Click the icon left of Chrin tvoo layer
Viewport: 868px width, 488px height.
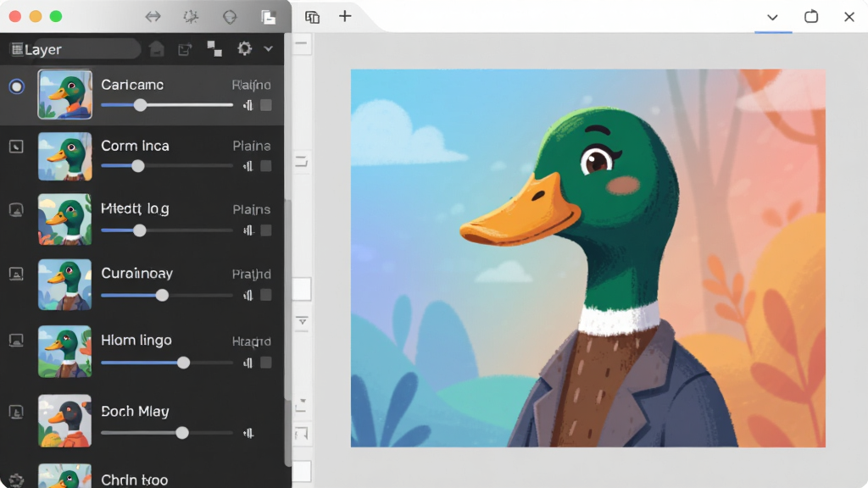pos(16,480)
